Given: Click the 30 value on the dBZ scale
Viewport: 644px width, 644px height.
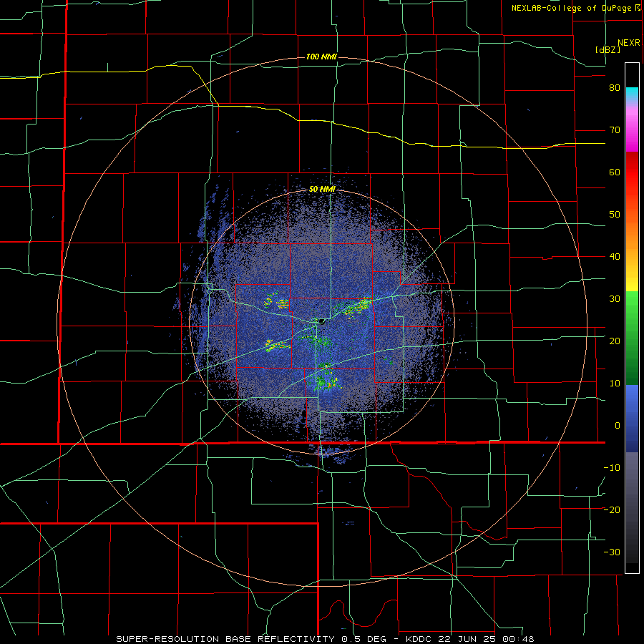Looking at the screenshot, I should 615,299.
